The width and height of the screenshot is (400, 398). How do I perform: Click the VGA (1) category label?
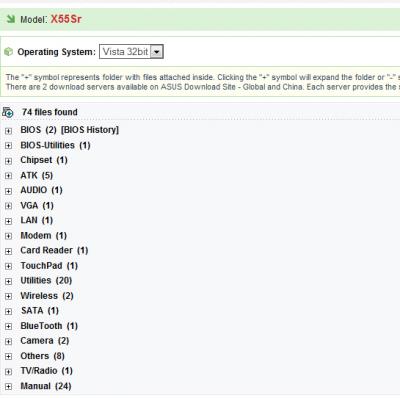[37, 206]
